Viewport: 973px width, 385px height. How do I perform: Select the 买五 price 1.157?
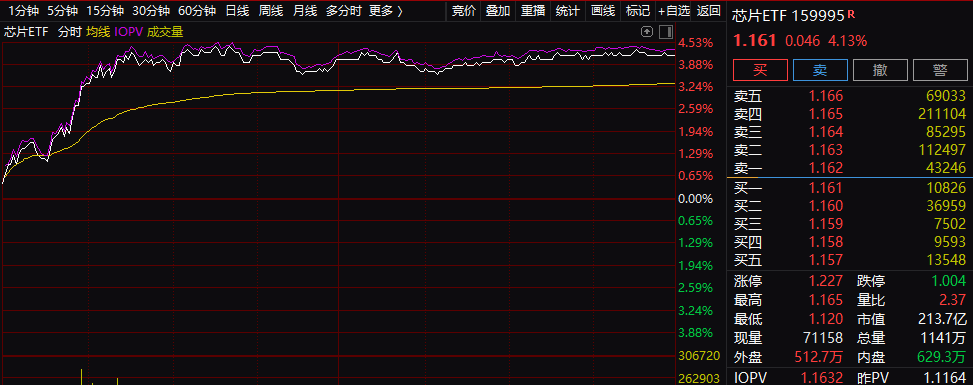click(x=826, y=260)
